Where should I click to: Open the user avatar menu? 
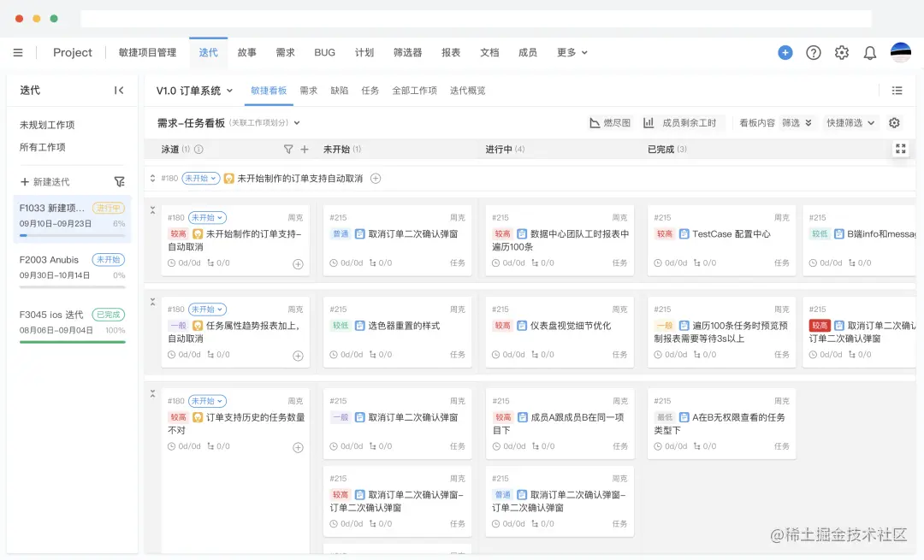pos(900,52)
